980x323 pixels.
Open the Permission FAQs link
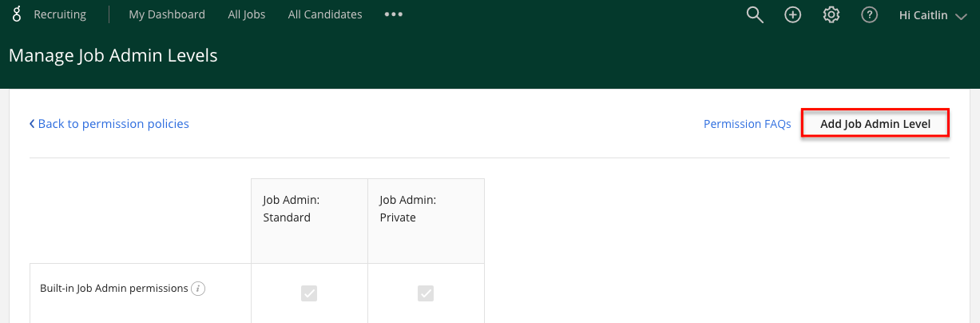748,124
